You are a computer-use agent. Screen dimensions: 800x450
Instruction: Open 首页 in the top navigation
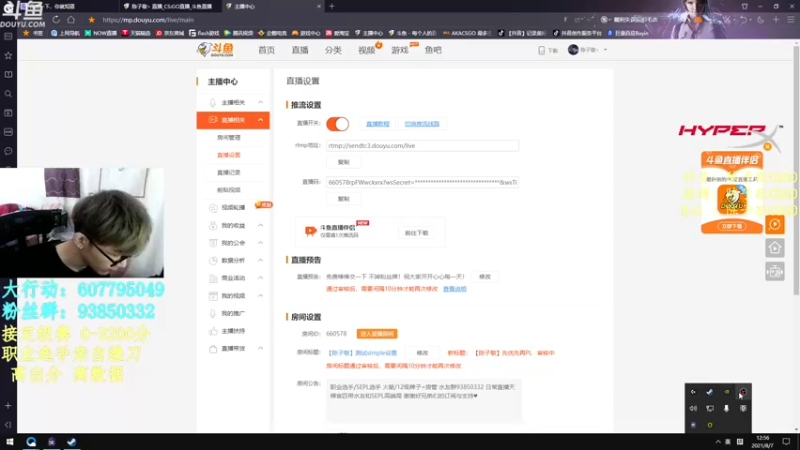coord(266,50)
